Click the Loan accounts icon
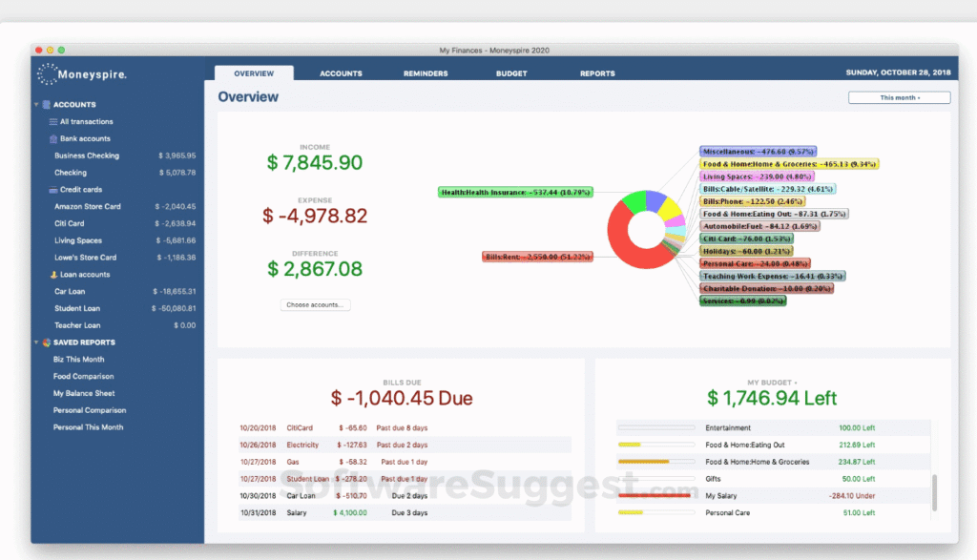 (x=53, y=274)
